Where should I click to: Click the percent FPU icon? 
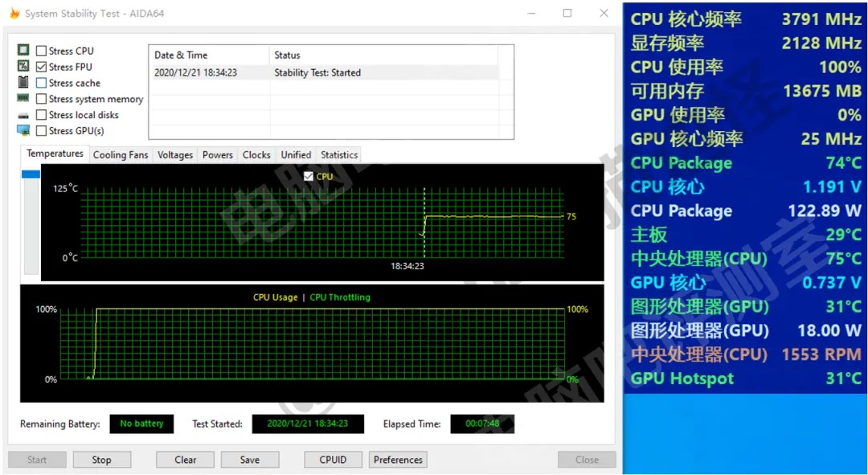coord(23,66)
